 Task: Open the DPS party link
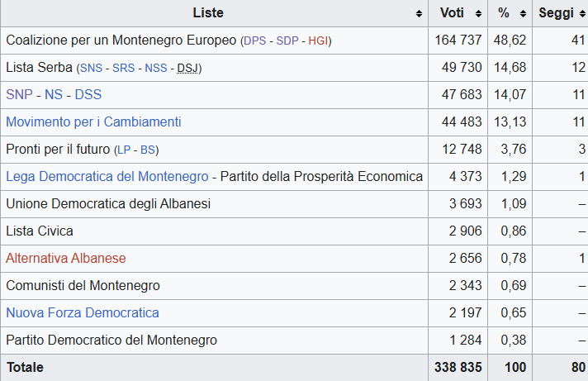coord(257,40)
